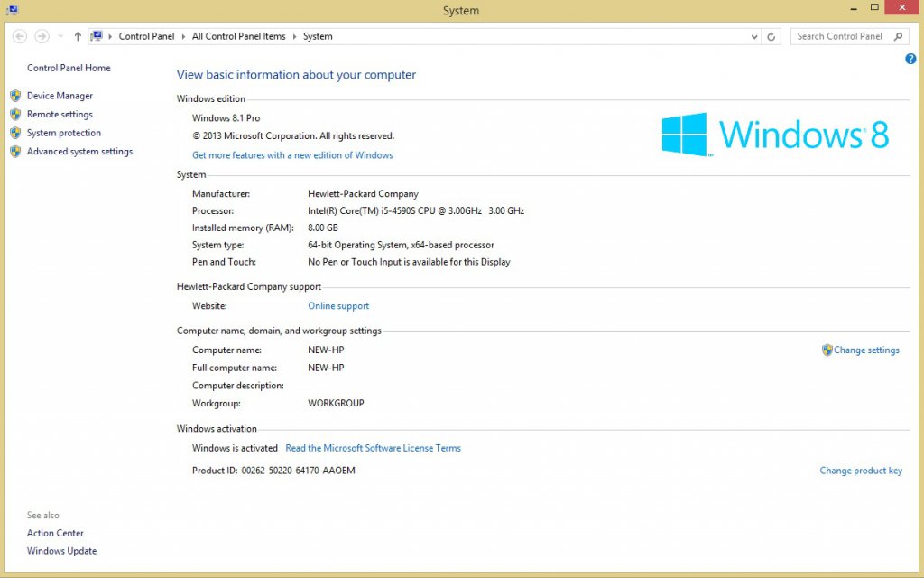Click Change product key

(861, 471)
